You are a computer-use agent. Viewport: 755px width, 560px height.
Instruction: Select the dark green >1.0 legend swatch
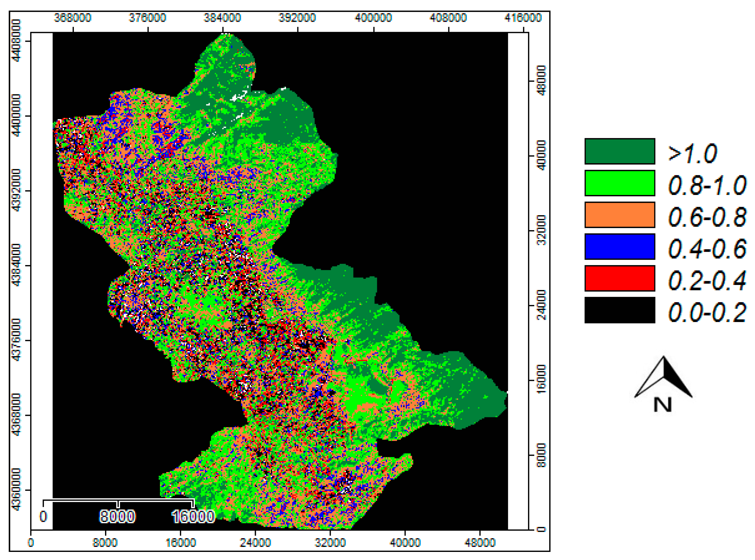point(620,151)
